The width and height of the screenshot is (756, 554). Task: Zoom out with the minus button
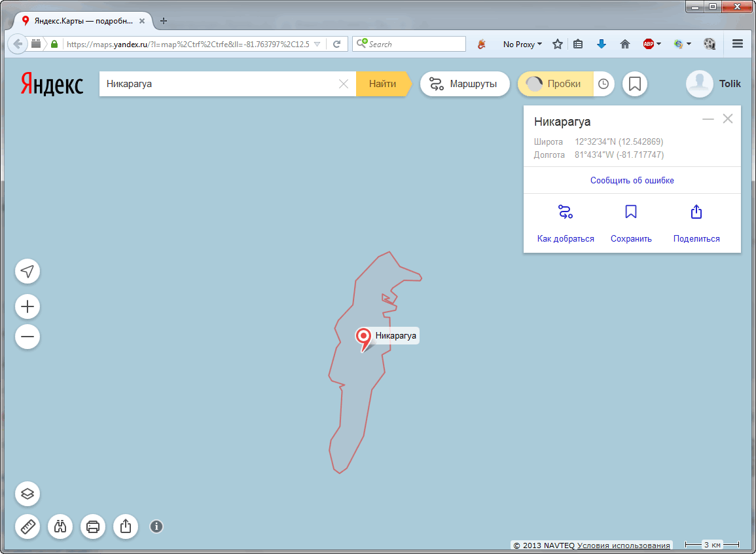click(27, 337)
